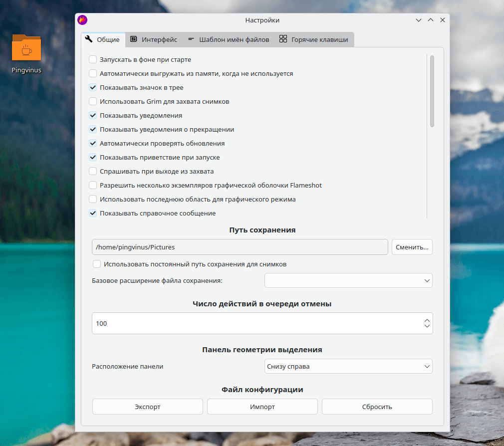Click the Экспорт configuration button
The image size is (504, 446).
(x=148, y=407)
